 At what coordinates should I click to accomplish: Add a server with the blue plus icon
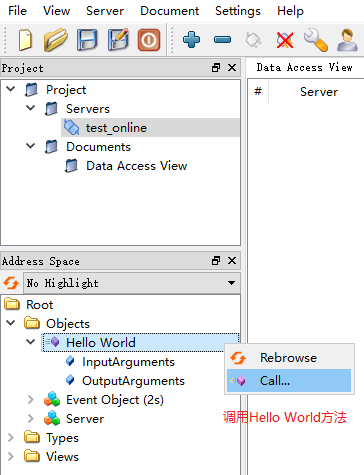click(192, 40)
